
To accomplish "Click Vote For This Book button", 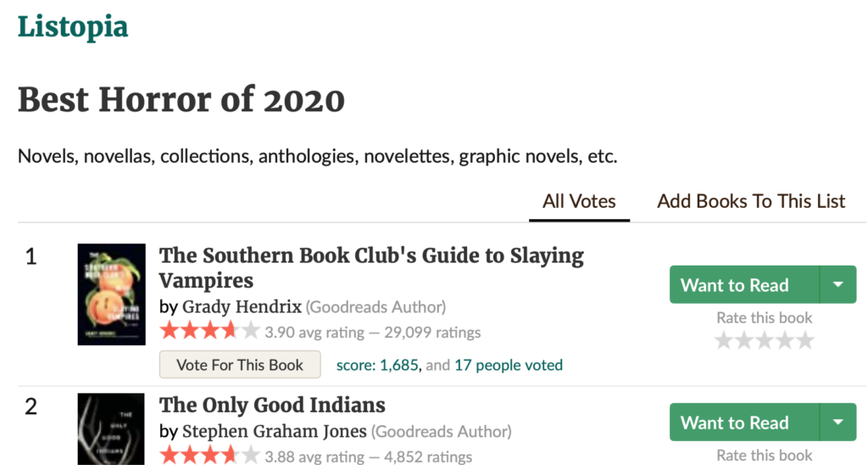I will click(240, 365).
